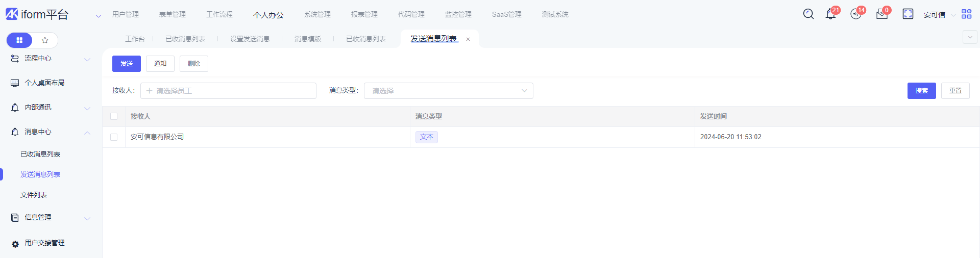
Task: Toggle fullscreen mode icon
Action: tap(908, 14)
